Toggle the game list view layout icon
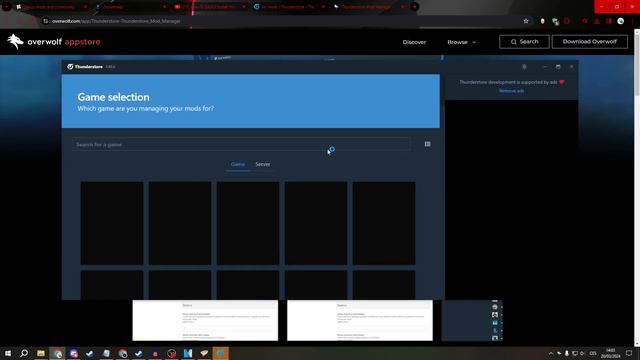 pyautogui.click(x=427, y=144)
